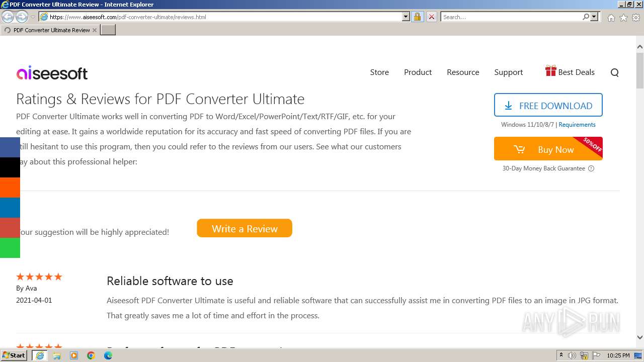Stop page loading with the red X
Screen dimensions: 644x362
pyautogui.click(x=431, y=17)
